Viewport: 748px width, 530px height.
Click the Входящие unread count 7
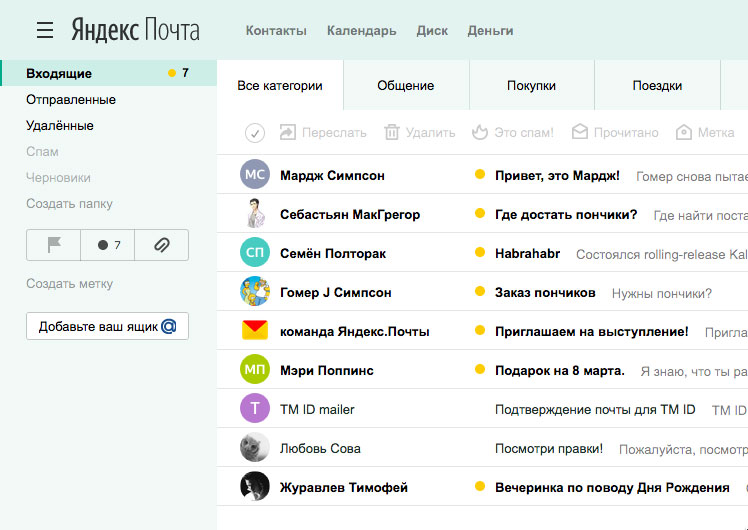point(185,73)
